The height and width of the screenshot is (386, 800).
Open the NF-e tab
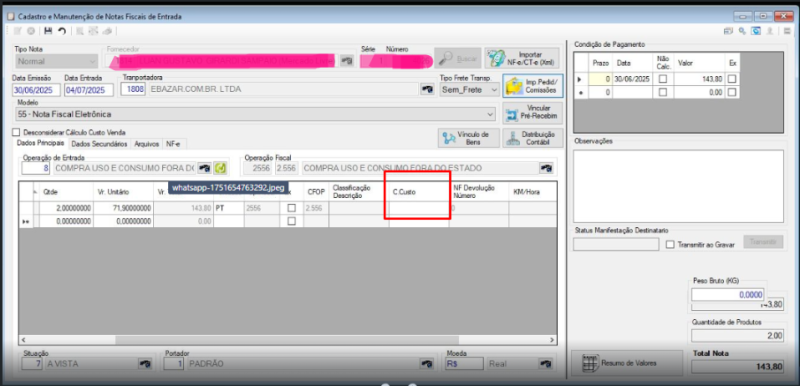coord(173,144)
